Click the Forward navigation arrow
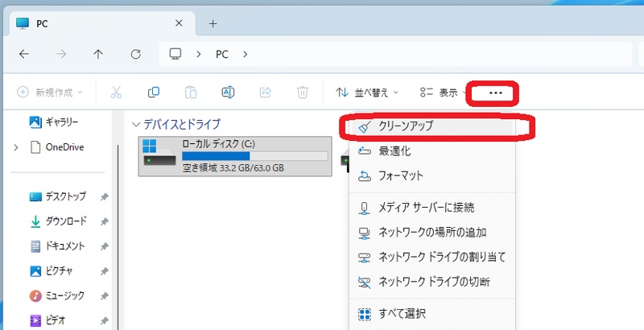644x330 pixels. pyautogui.click(x=61, y=54)
